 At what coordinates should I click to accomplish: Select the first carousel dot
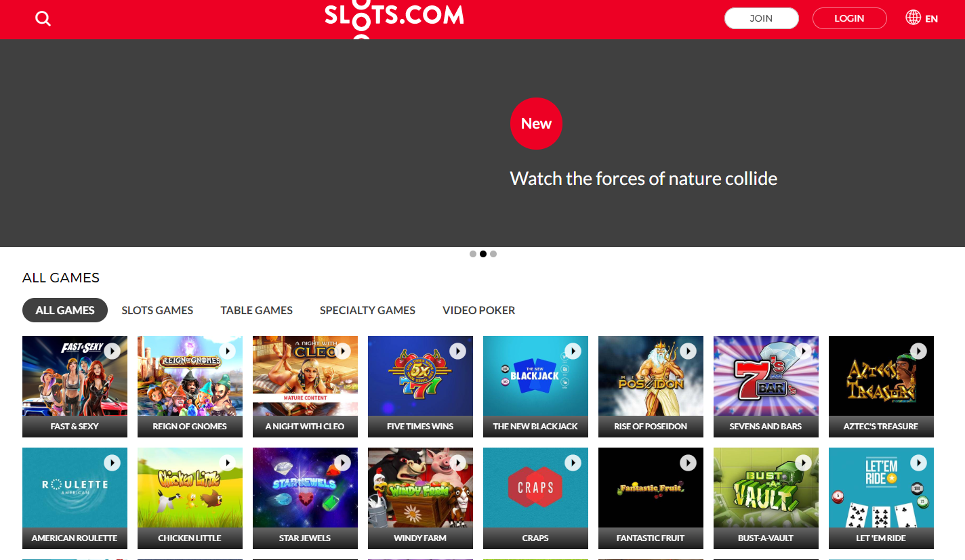[473, 254]
